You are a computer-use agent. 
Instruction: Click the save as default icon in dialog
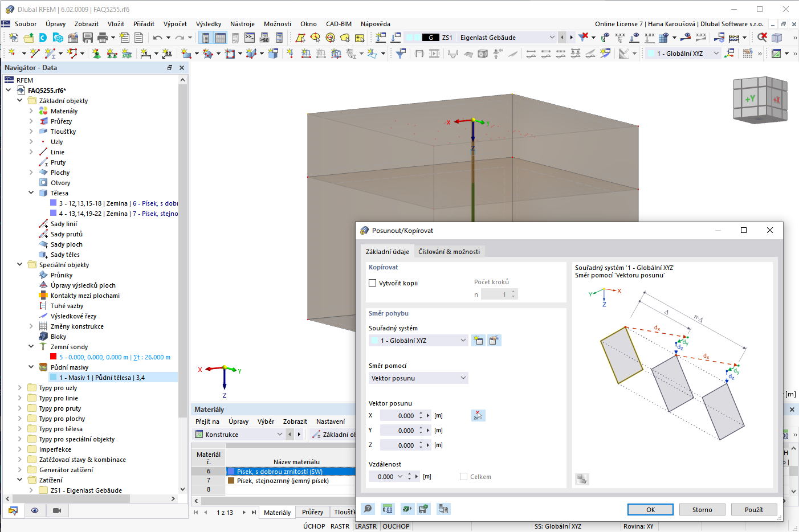[x=423, y=509]
